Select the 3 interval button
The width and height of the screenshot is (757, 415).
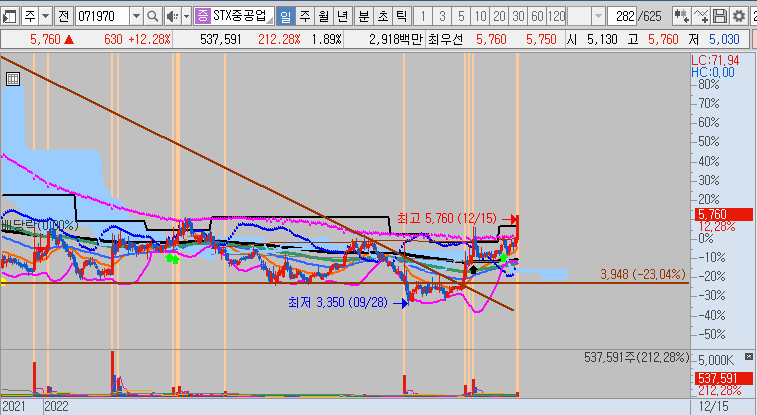pyautogui.click(x=442, y=16)
